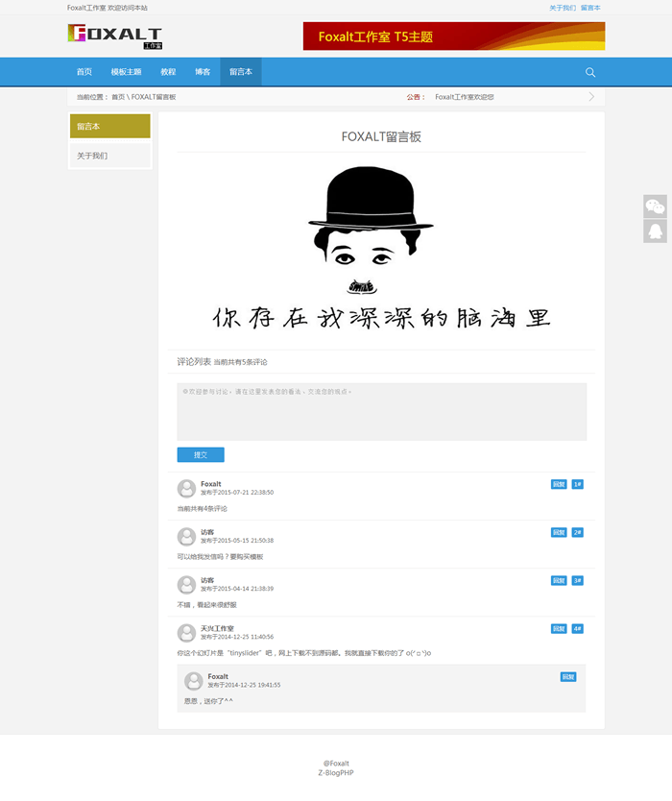Screen dimensions: 672x801
Task: Click author name 天兴工作室
Action: [217, 628]
